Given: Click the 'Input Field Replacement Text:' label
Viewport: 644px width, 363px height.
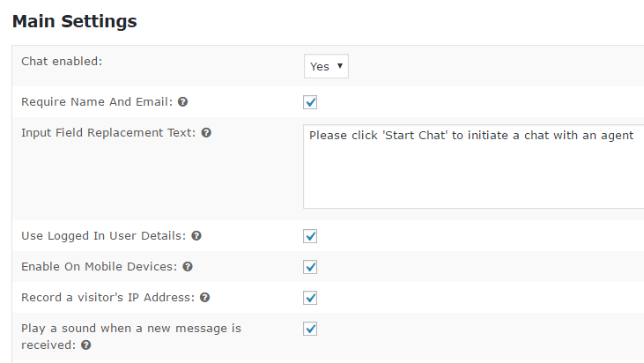Looking at the screenshot, I should coord(108,133).
